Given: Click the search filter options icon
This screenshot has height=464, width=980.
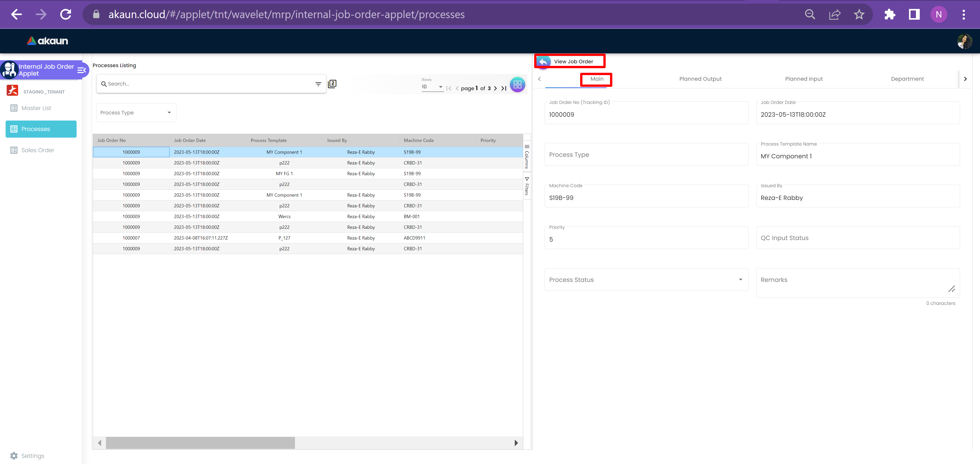Looking at the screenshot, I should click(x=318, y=84).
